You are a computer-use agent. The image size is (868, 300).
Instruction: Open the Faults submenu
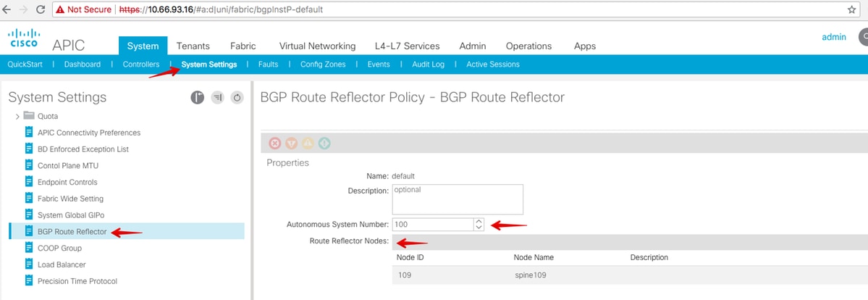268,64
